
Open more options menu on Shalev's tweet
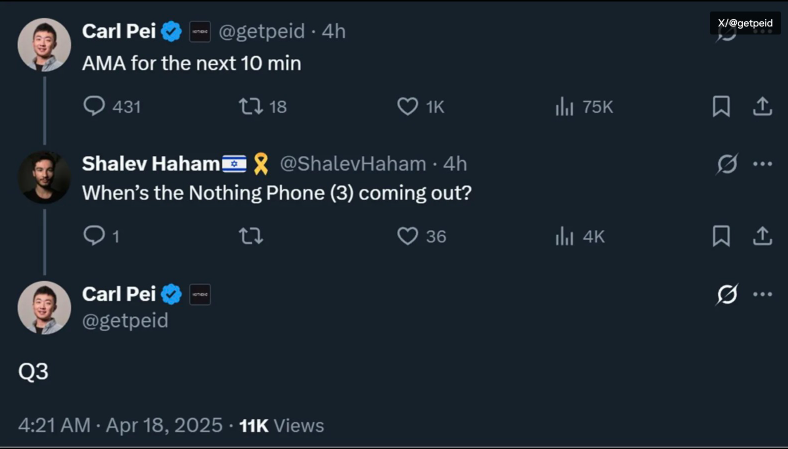763,164
